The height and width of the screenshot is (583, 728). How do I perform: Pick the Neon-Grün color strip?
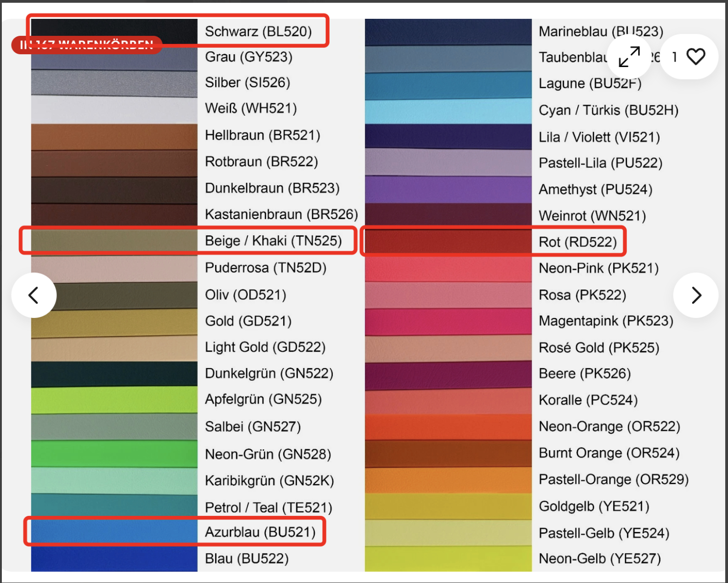[x=114, y=454]
